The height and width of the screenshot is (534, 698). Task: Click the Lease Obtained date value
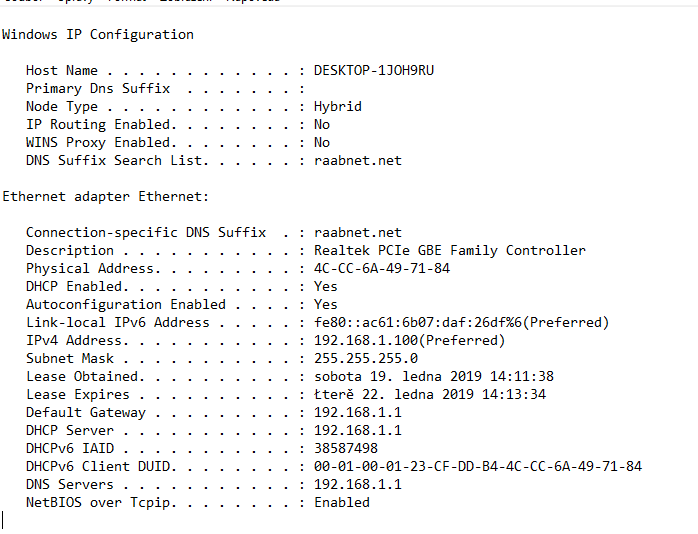point(433,377)
